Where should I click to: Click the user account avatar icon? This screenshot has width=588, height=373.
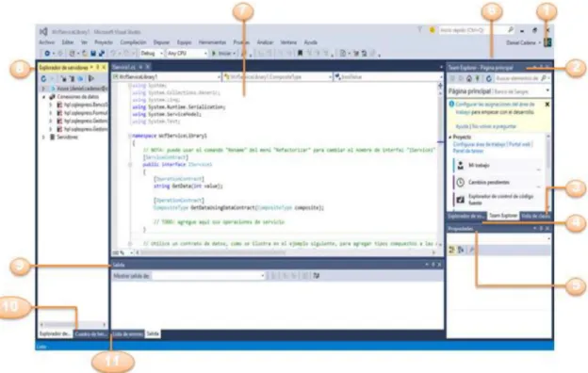coord(547,42)
